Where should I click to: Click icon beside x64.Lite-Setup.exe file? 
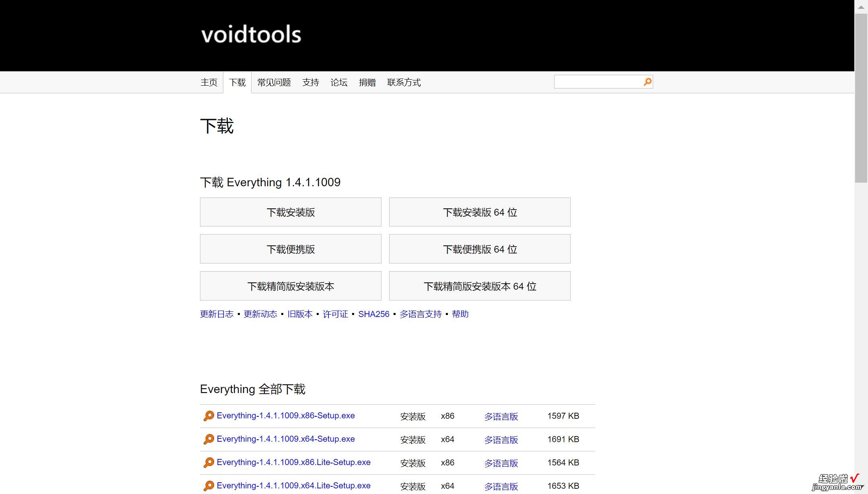(x=208, y=486)
